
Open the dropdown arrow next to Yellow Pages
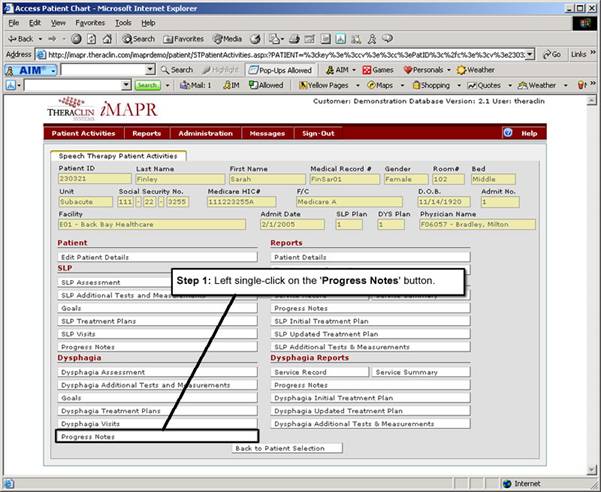(x=358, y=85)
